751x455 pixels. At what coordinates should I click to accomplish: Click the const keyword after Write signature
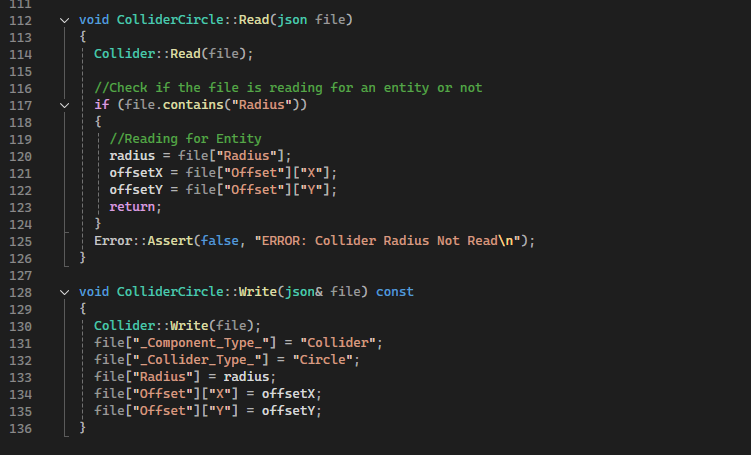click(394, 292)
